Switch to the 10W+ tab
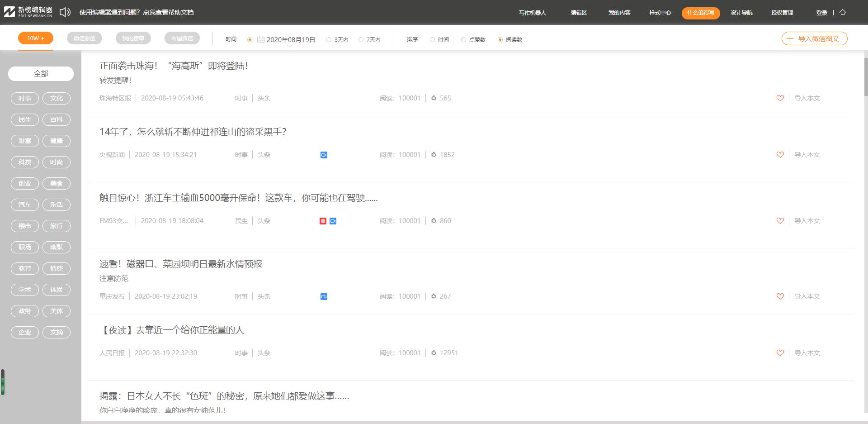This screenshot has width=868, height=424. pyautogui.click(x=36, y=38)
